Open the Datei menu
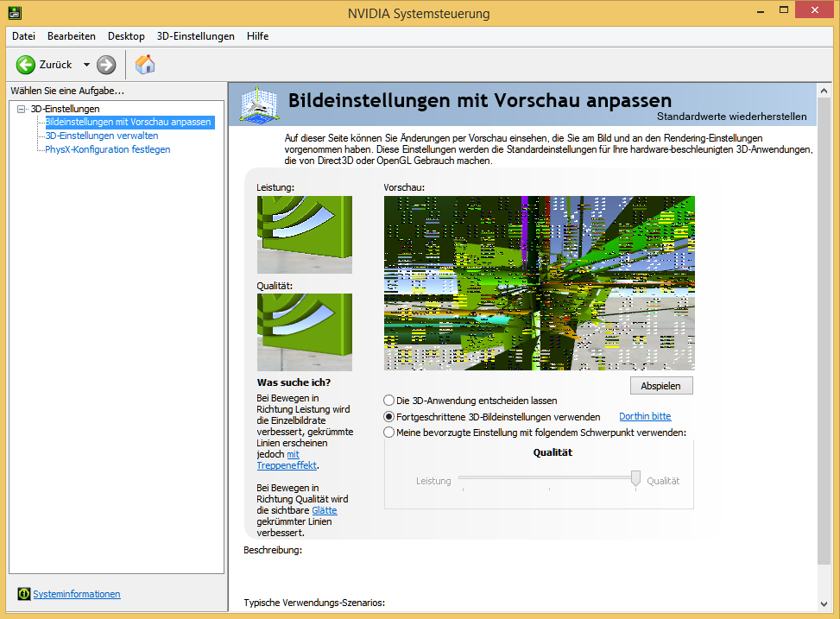 (23, 36)
